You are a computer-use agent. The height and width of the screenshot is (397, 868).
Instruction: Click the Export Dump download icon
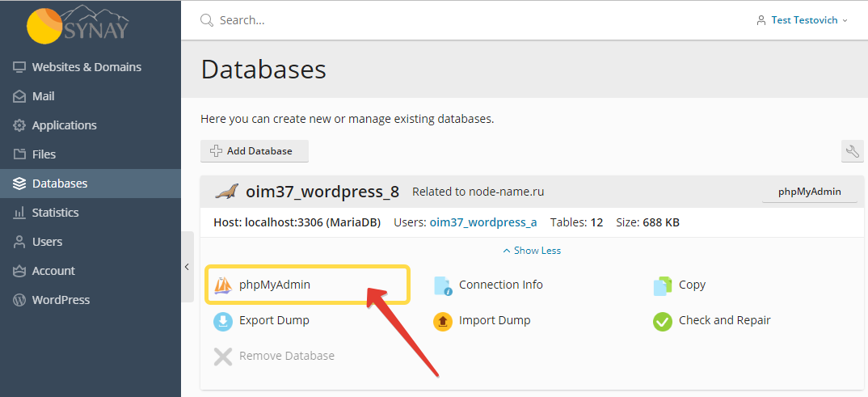pyautogui.click(x=222, y=321)
